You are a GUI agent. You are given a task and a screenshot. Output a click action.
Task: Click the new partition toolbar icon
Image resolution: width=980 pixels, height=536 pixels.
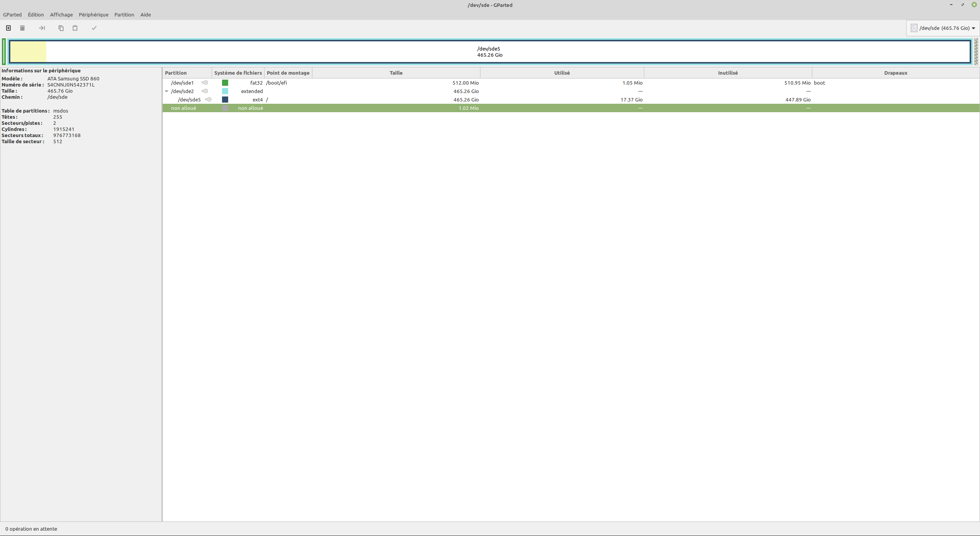pos(8,28)
